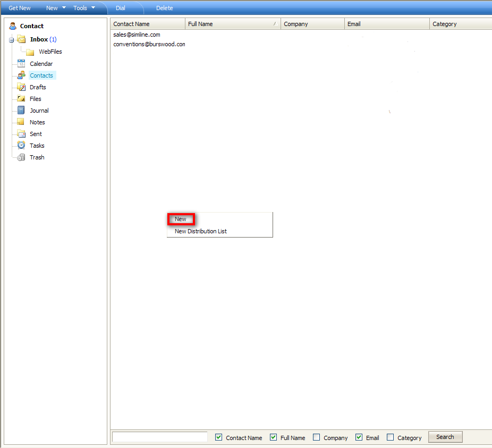The width and height of the screenshot is (492, 448).
Task: Uncheck the Contact Name search checkbox
Action: coord(219,437)
